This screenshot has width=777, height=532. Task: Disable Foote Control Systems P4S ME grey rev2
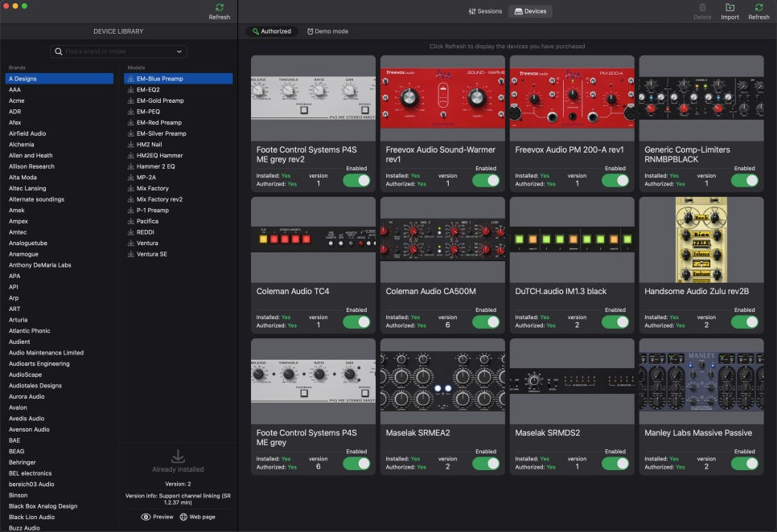tap(356, 181)
